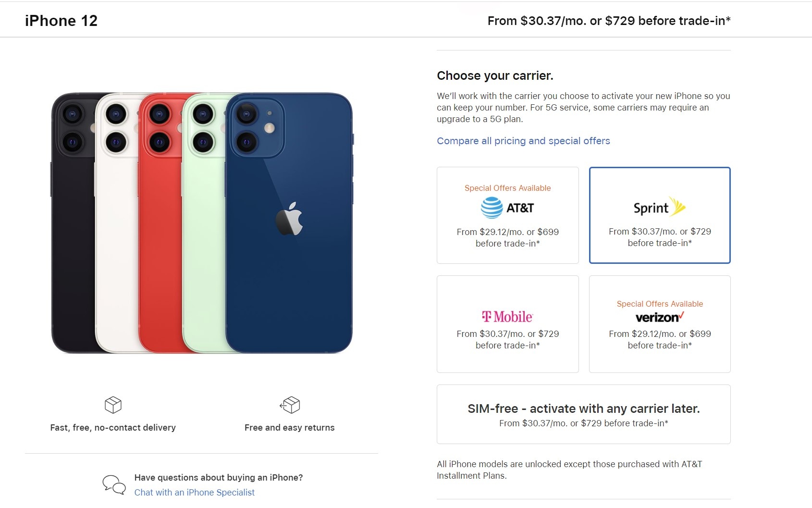Screen dimensions: 812x508
Task: Select the Sprint carrier card
Action: pyautogui.click(x=659, y=215)
